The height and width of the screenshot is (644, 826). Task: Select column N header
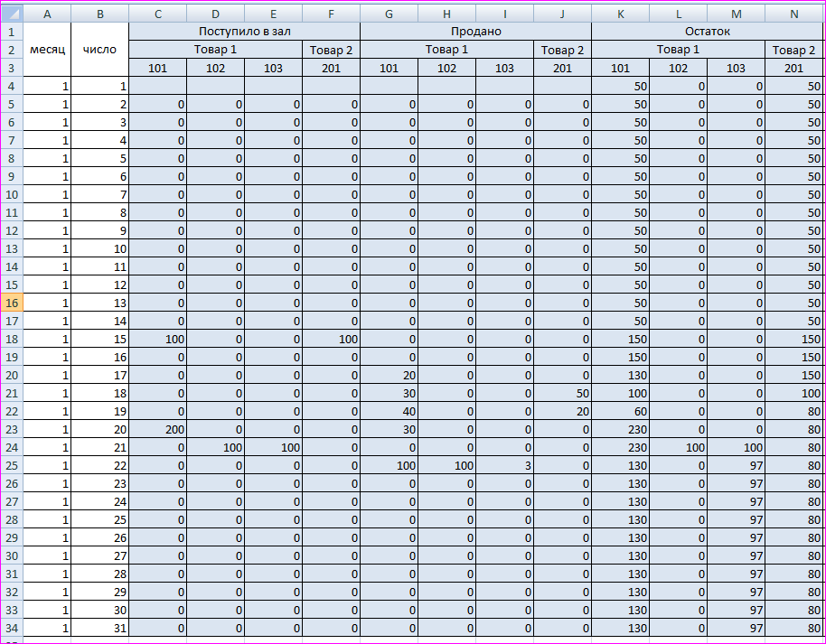pos(794,14)
